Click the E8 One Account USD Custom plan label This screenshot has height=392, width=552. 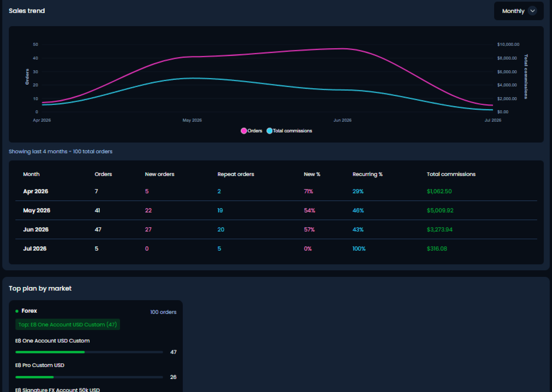(52, 341)
